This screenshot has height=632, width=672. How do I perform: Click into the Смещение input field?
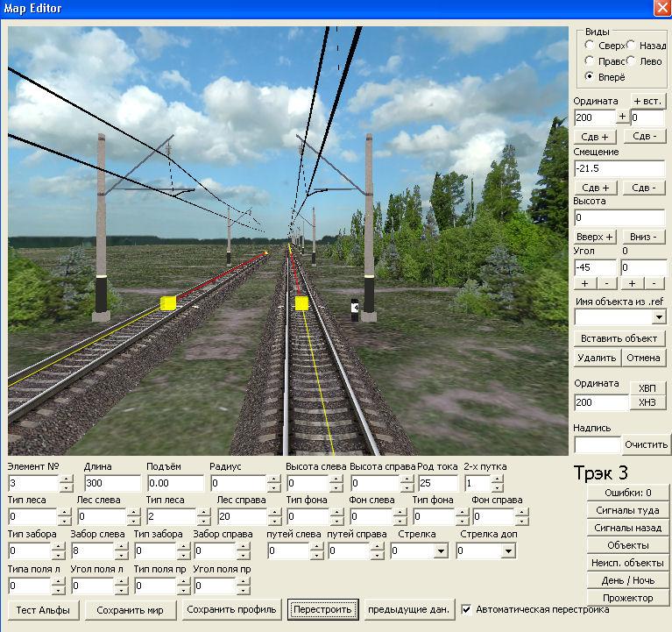619,168
